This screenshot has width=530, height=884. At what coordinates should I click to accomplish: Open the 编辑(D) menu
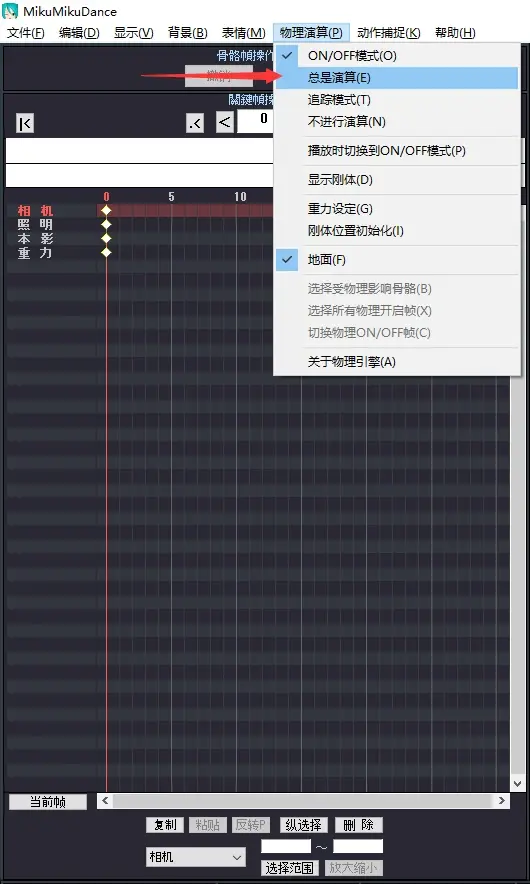[x=80, y=33]
